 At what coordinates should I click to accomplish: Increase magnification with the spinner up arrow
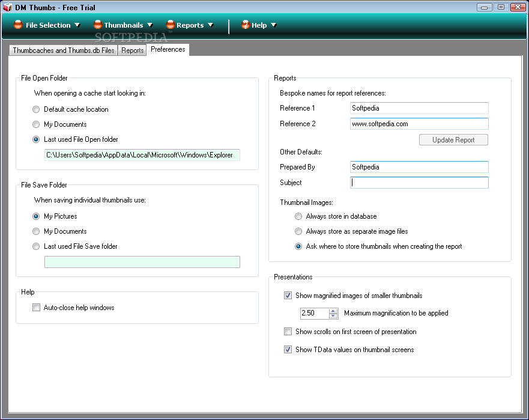(333, 311)
